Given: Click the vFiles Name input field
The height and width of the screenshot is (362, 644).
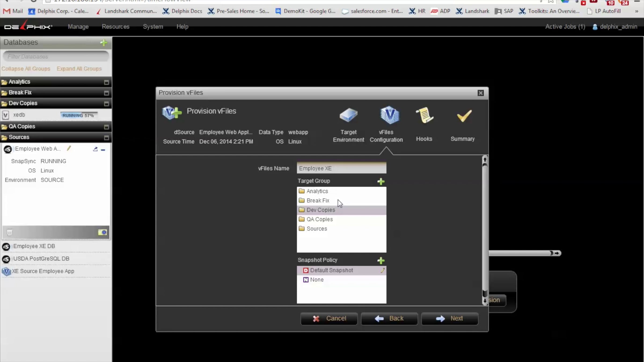Looking at the screenshot, I should (x=342, y=168).
